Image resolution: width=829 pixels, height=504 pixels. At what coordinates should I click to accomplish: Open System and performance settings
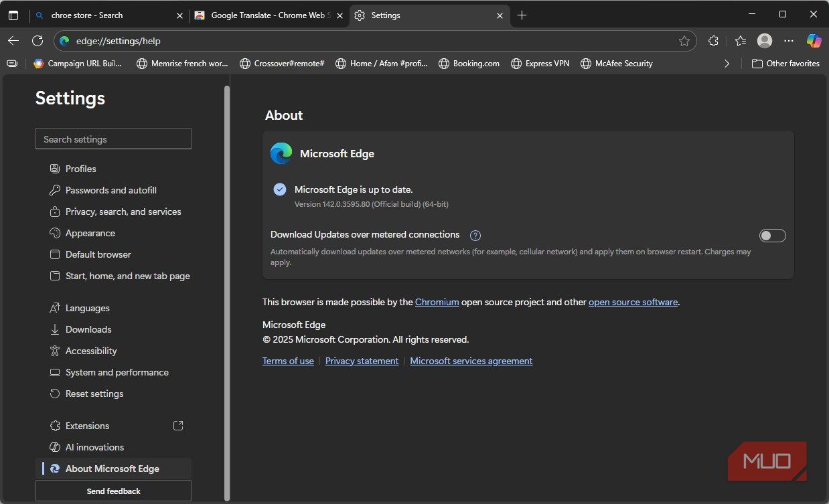click(x=113, y=372)
